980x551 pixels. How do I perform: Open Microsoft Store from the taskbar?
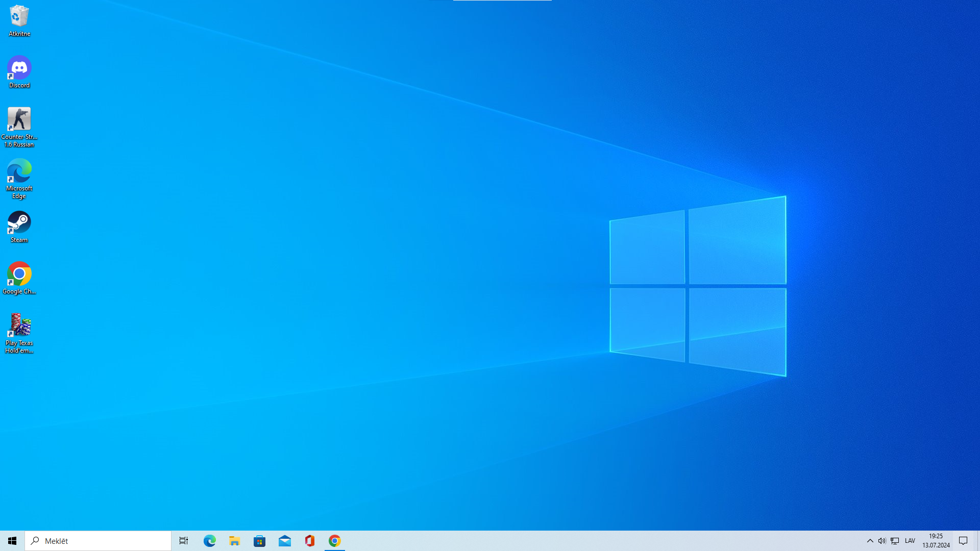(260, 541)
